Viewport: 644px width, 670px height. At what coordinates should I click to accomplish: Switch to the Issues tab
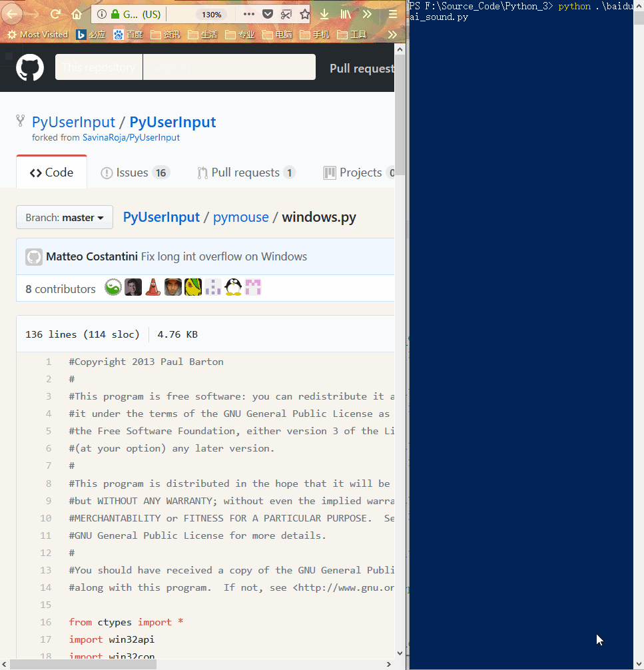click(135, 172)
